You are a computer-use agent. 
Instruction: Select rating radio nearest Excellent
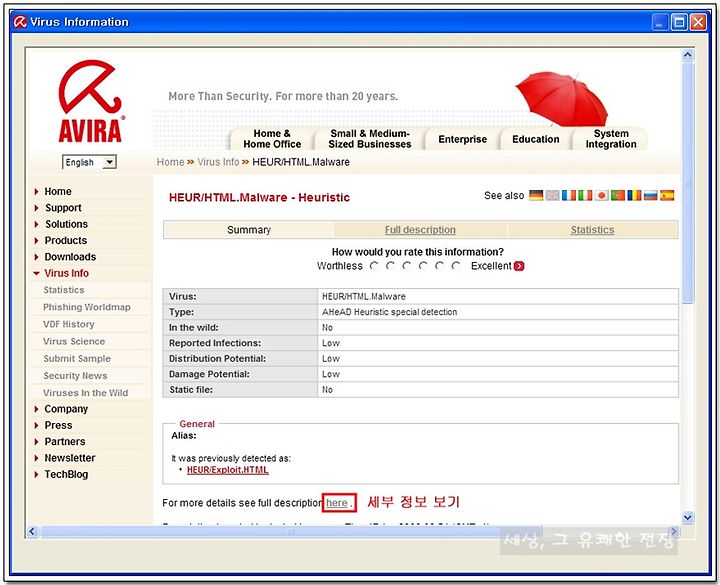(456, 266)
